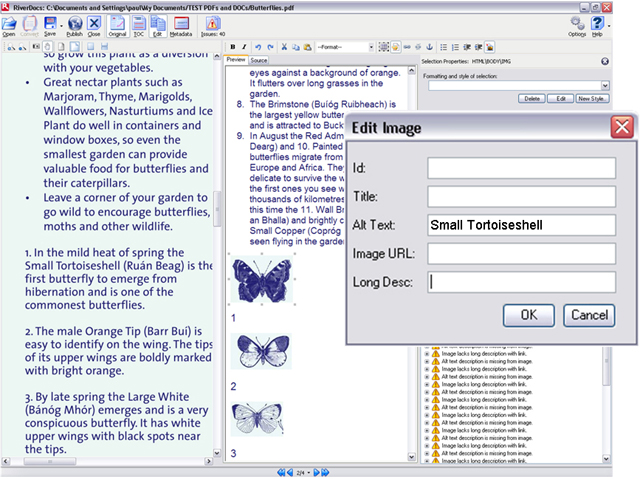
Task: Select the hand pan tool
Action: coord(48,47)
